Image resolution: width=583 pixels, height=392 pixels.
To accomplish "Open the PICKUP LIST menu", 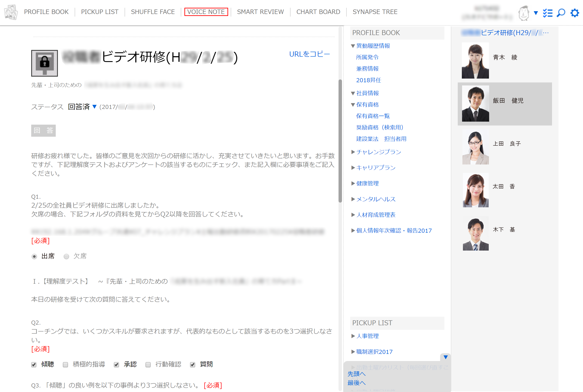I will coord(100,12).
